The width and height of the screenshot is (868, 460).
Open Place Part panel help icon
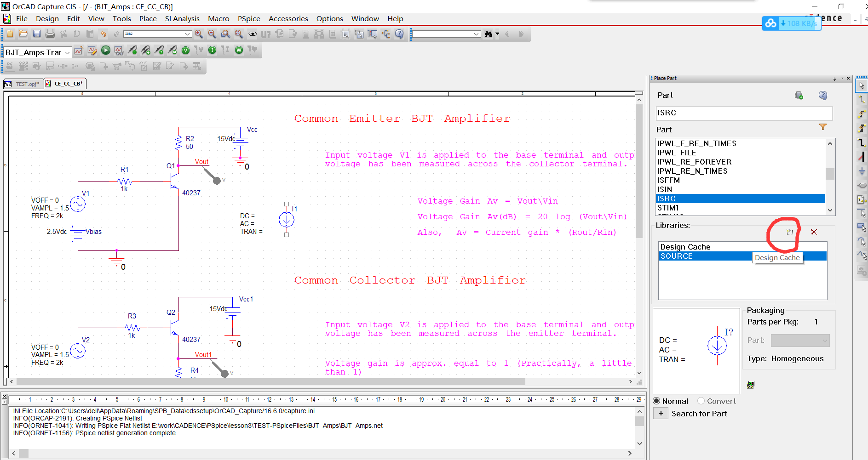[823, 95]
